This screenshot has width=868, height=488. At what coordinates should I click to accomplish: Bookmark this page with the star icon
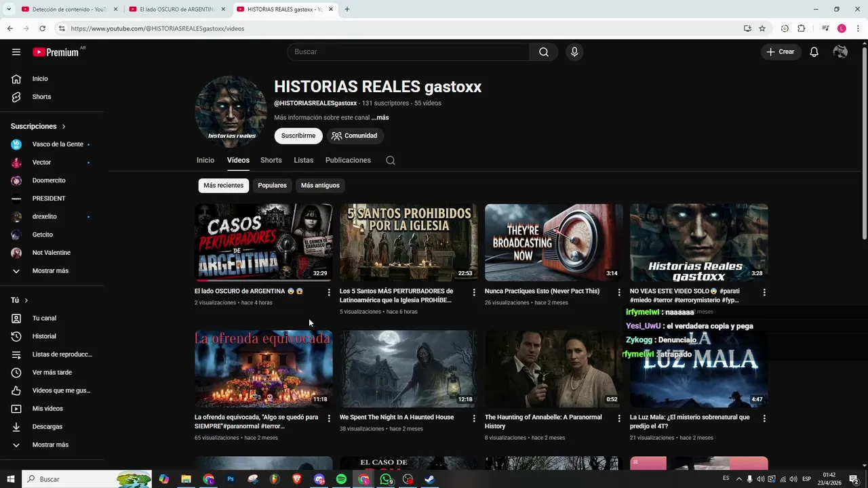click(762, 28)
